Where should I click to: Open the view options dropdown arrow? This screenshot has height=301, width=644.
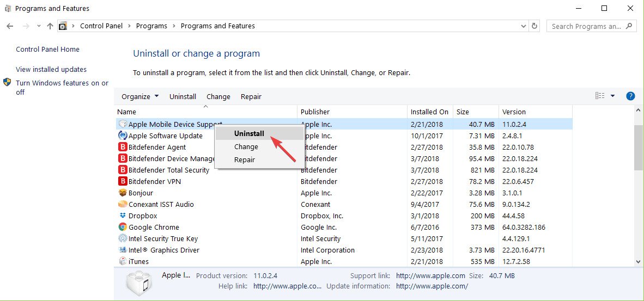(613, 96)
